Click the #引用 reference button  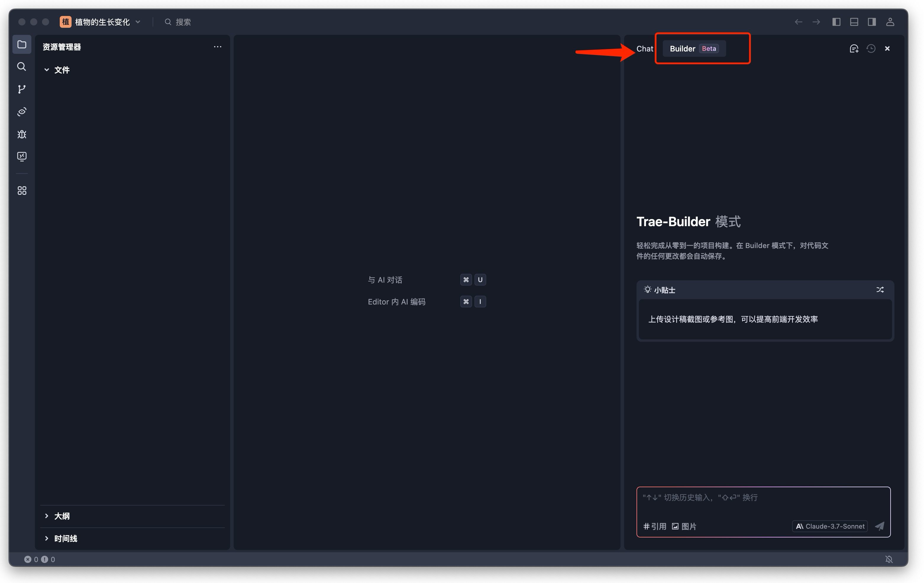[x=655, y=526]
